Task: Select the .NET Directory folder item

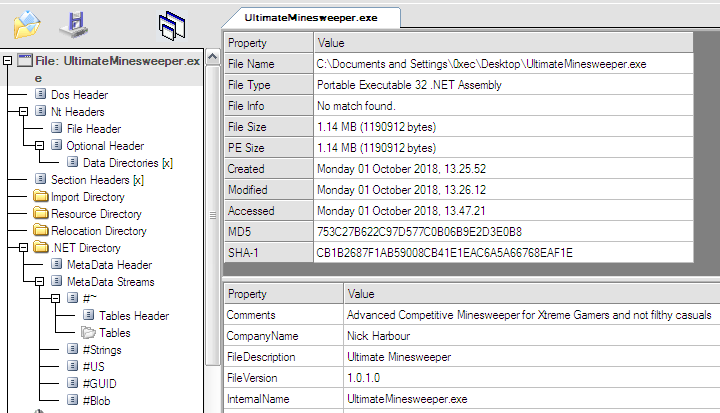Action: 86,248
